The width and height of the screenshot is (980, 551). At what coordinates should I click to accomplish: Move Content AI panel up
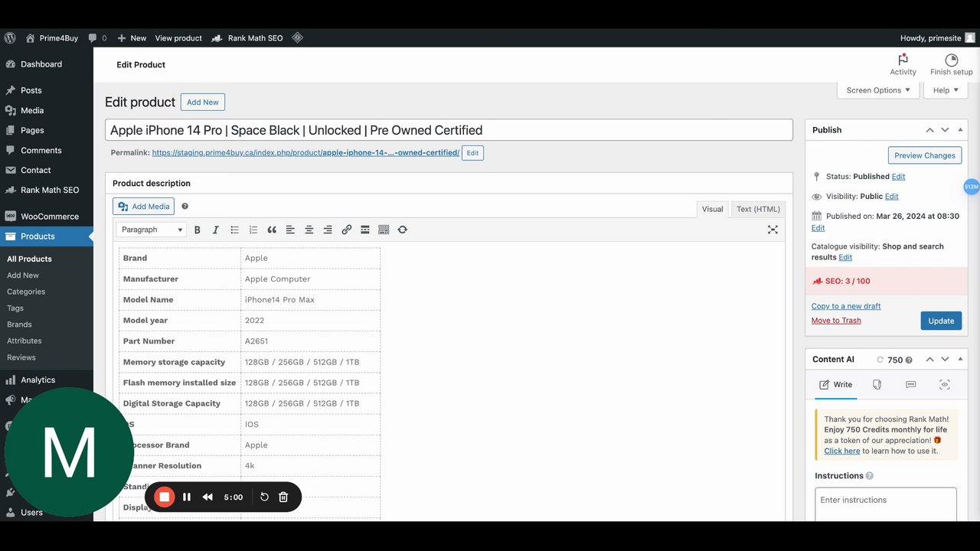929,360
